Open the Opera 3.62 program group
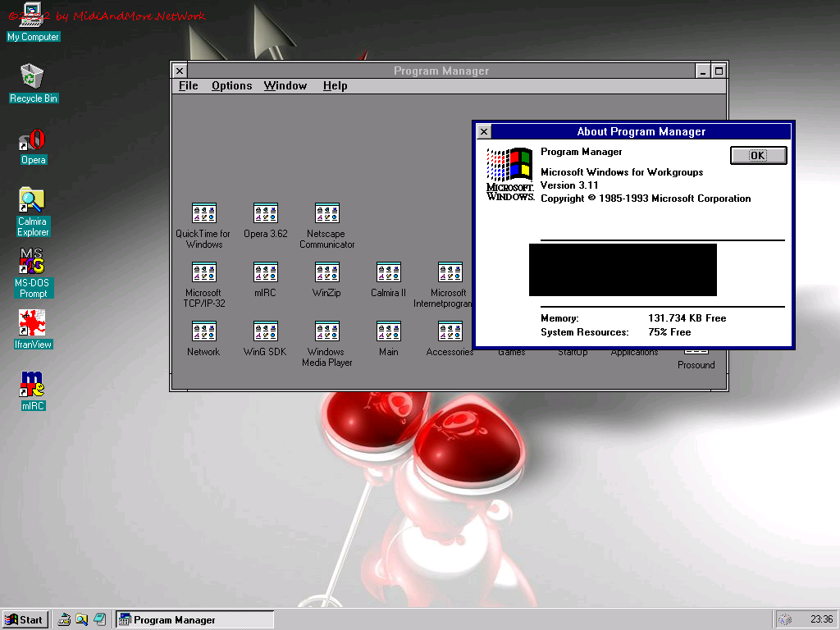 click(266, 213)
